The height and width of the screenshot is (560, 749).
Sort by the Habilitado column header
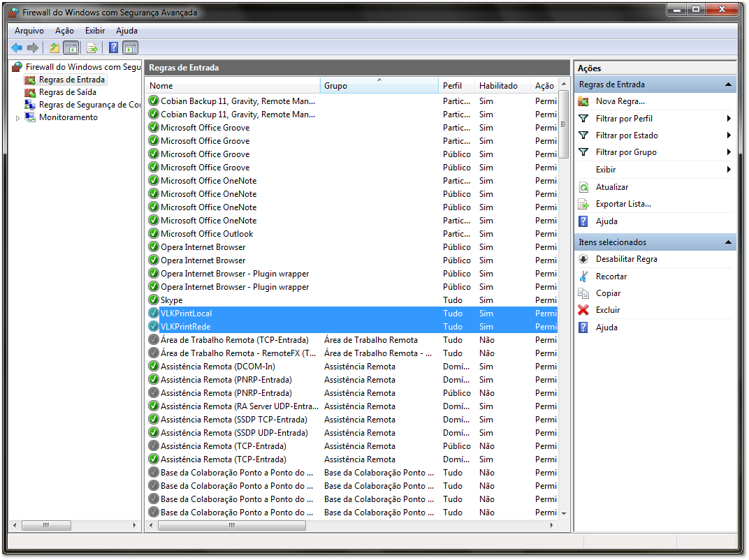(503, 86)
